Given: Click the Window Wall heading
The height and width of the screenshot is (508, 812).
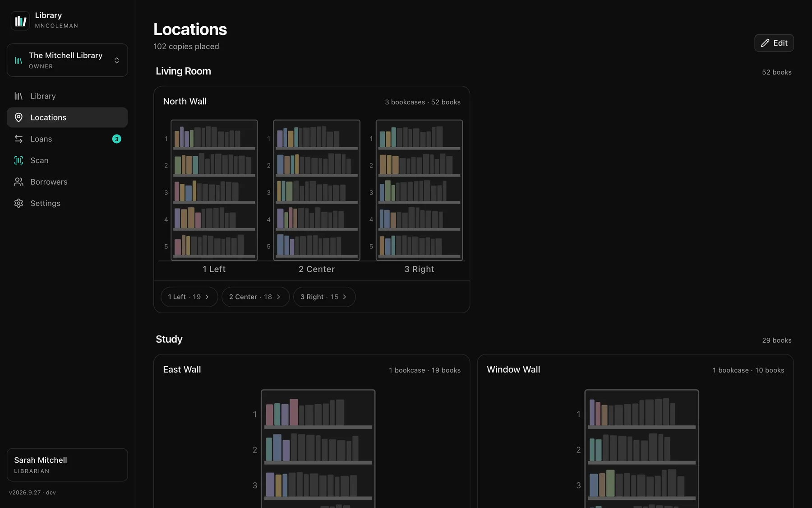Looking at the screenshot, I should click(513, 369).
